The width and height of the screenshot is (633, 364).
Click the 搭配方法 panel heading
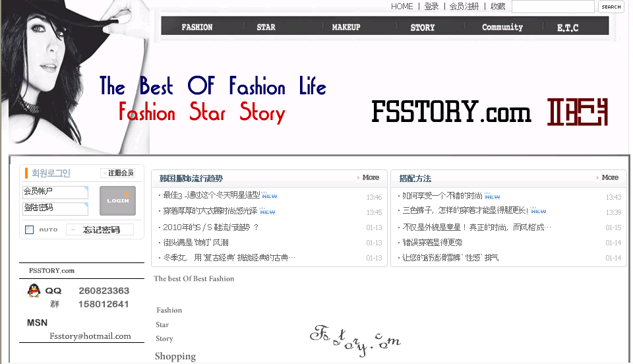click(415, 178)
